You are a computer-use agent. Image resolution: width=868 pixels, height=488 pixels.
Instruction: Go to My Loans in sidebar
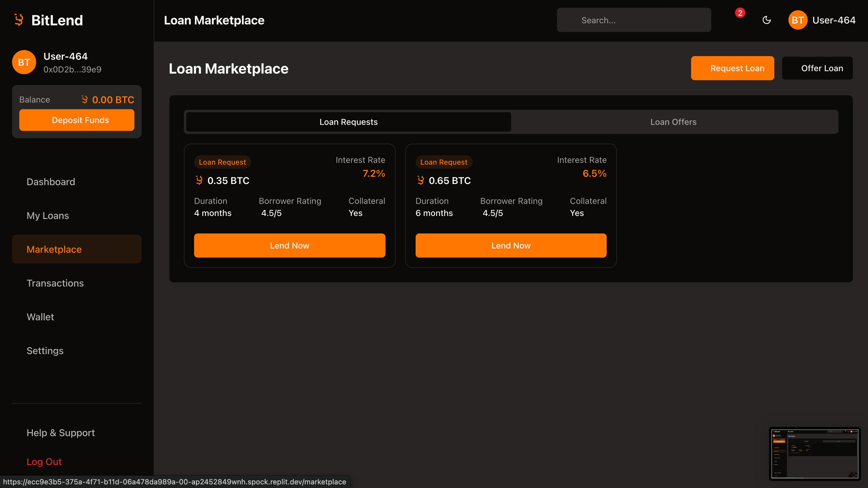48,216
